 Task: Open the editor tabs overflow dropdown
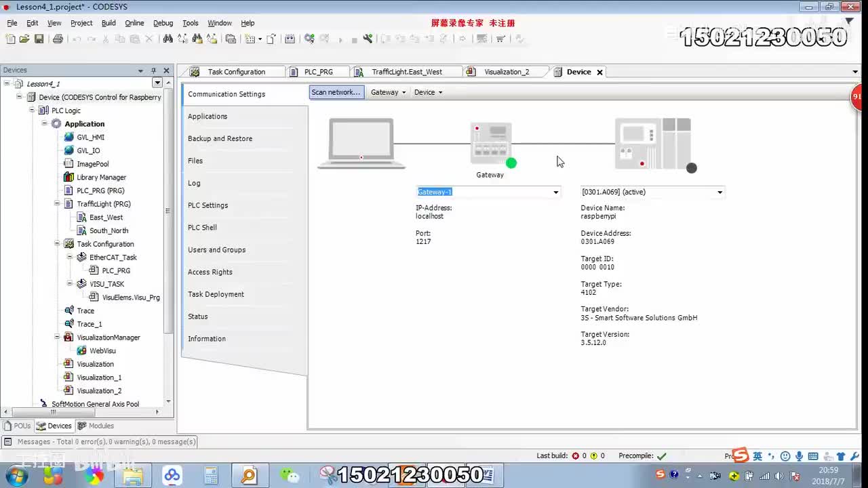coord(855,72)
